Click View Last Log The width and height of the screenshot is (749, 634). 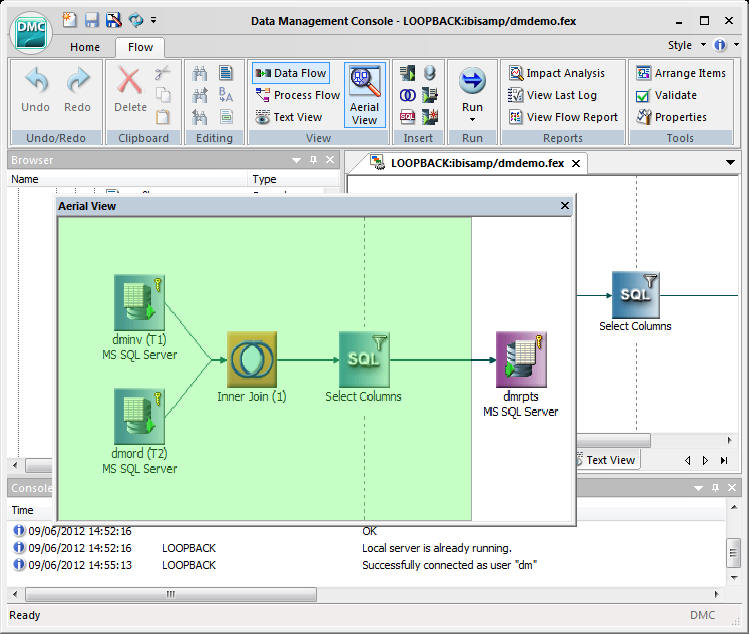point(553,95)
